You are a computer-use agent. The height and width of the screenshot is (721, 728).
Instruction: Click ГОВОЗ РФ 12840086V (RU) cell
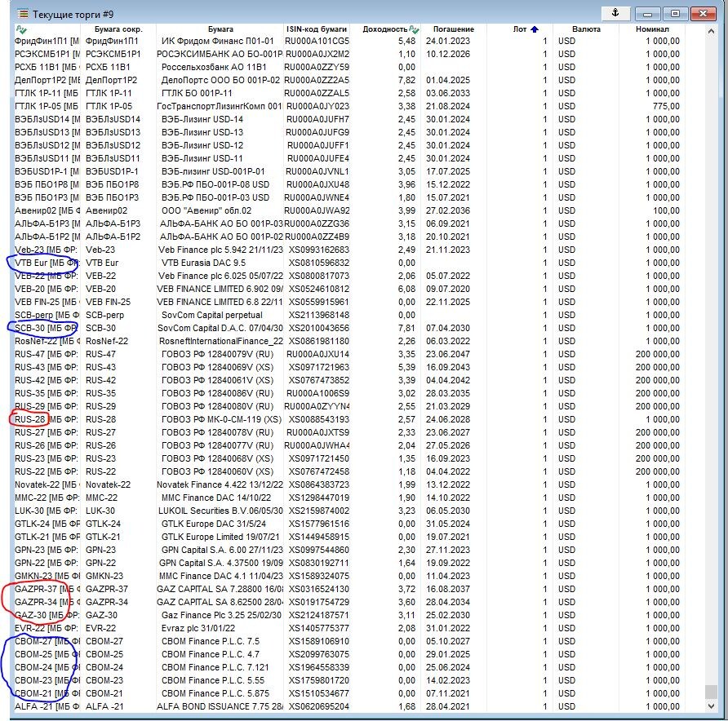[217, 393]
